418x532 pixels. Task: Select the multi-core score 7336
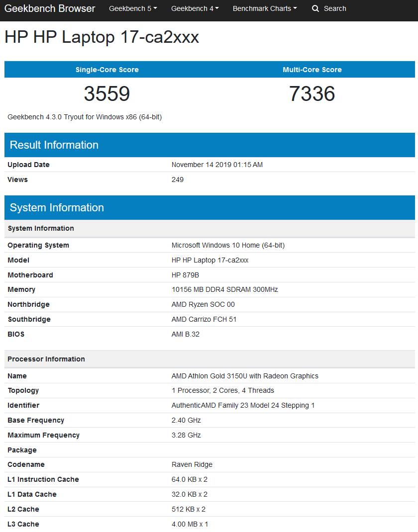pyautogui.click(x=312, y=93)
